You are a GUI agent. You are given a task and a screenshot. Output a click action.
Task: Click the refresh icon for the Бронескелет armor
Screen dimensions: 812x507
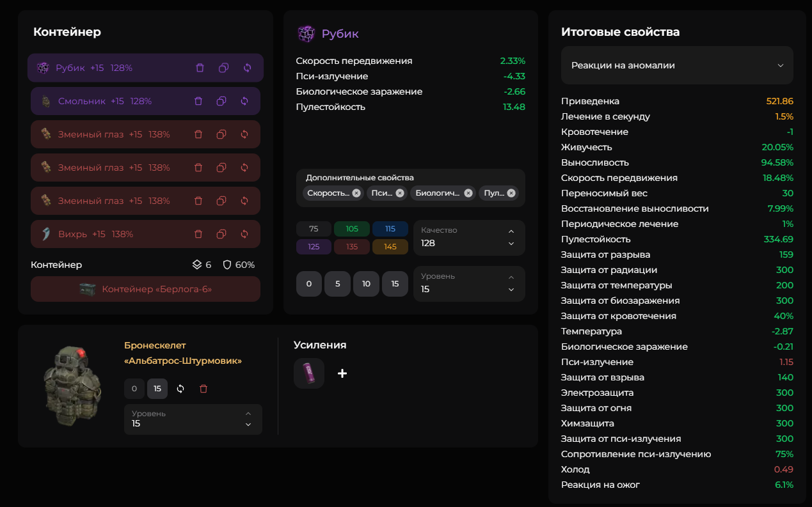click(x=180, y=389)
